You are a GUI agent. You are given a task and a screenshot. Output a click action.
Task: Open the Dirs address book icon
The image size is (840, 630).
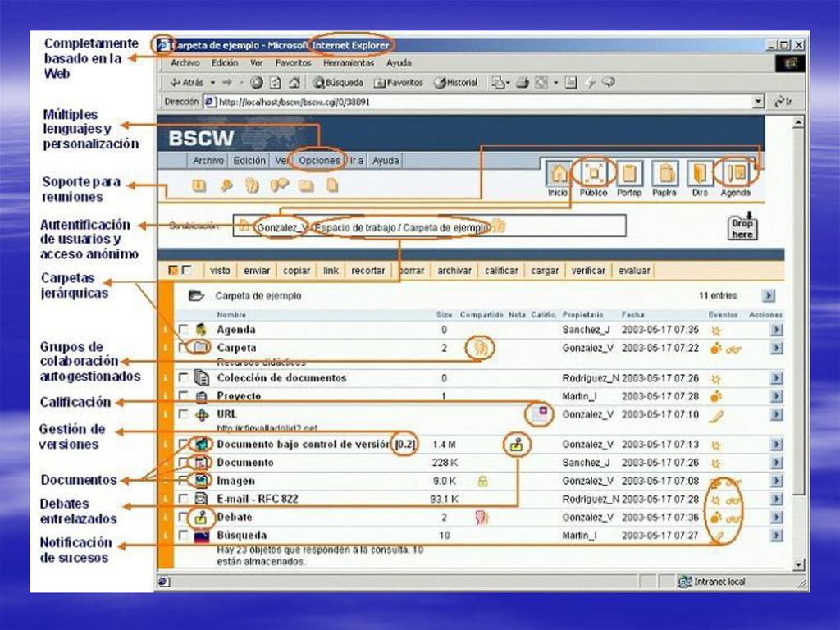701,174
